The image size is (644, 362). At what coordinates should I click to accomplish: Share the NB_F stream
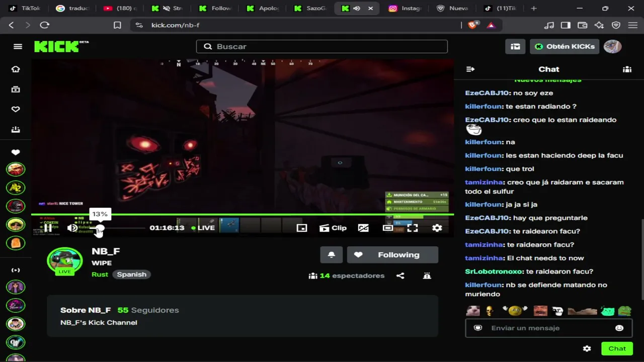coord(400,276)
